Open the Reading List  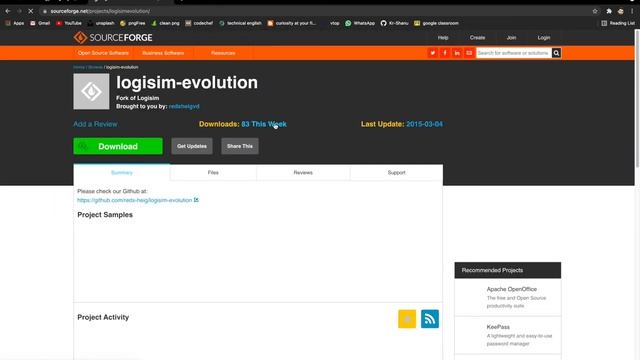tap(618, 23)
